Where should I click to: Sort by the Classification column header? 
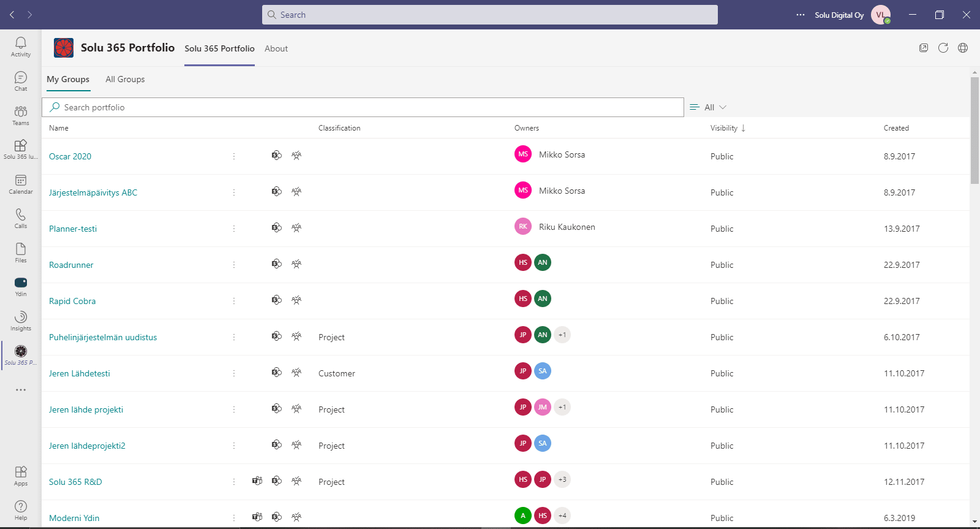pos(339,128)
